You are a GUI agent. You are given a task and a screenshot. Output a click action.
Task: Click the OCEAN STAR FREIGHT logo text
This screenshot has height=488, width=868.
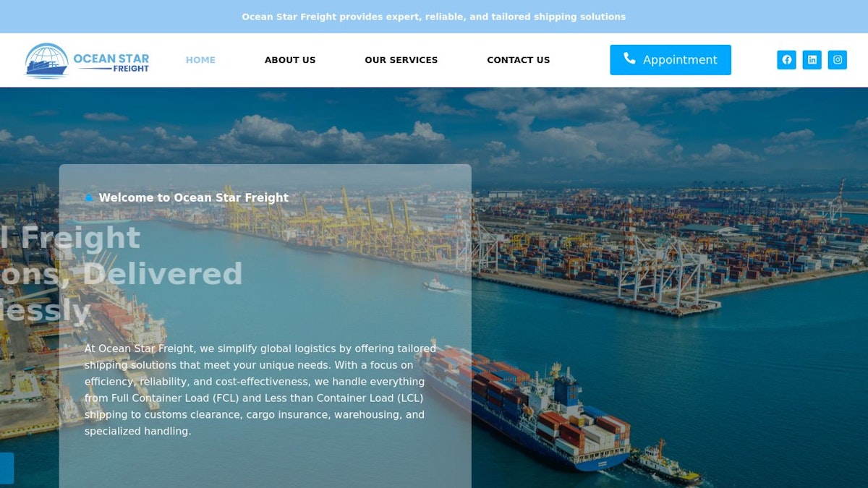pos(111,62)
